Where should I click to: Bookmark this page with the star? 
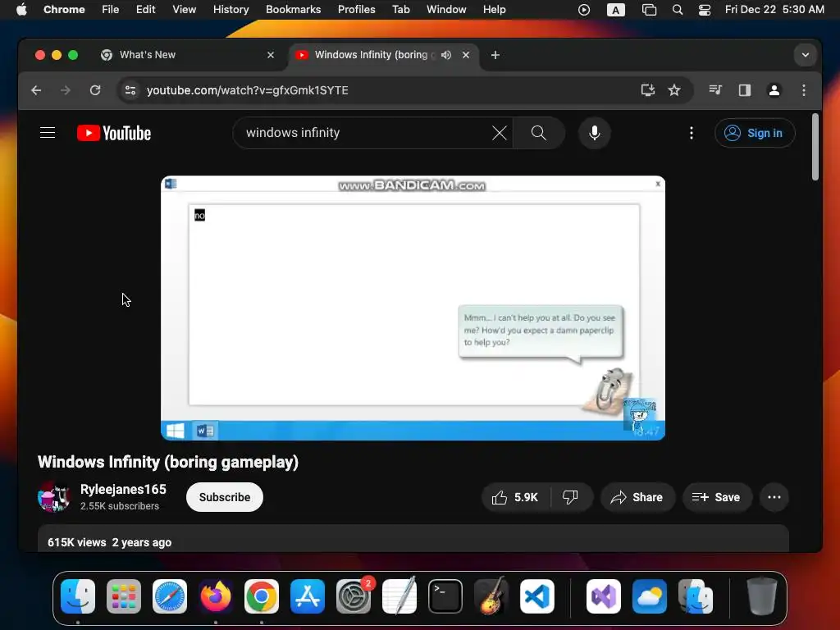click(674, 90)
